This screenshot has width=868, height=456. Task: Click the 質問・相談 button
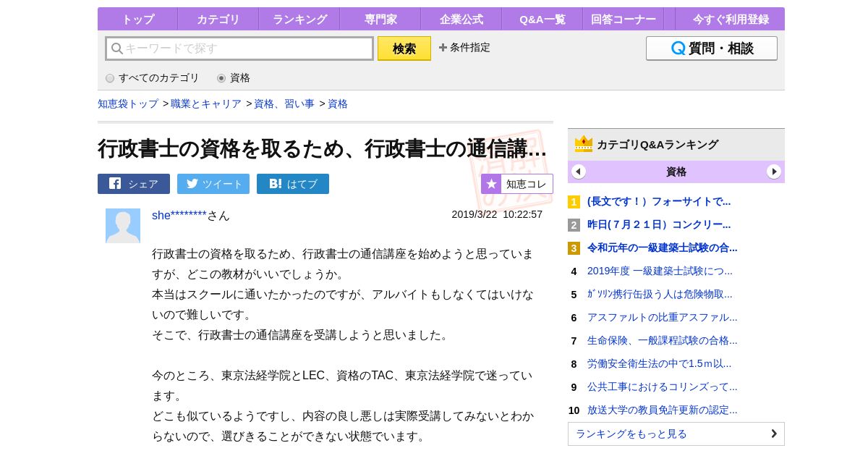712,48
